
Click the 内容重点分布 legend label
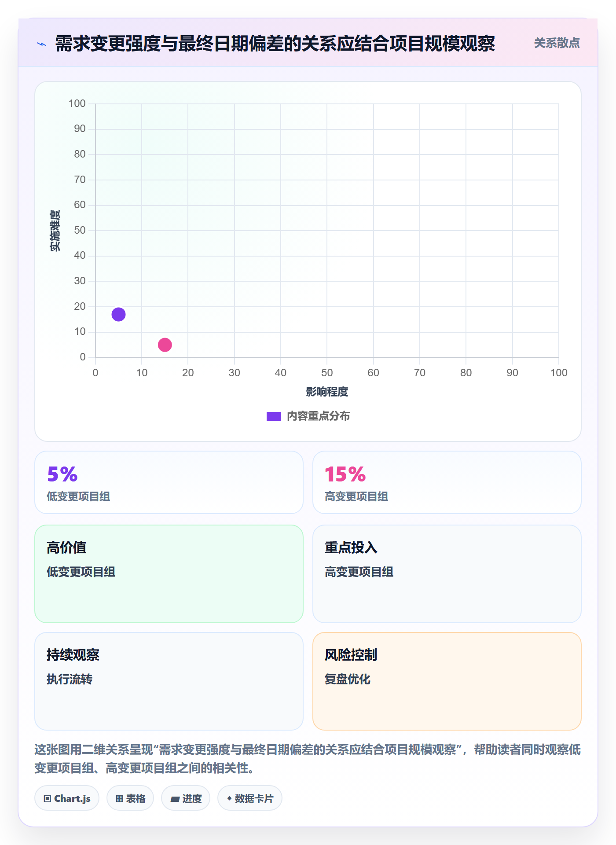pos(319,416)
